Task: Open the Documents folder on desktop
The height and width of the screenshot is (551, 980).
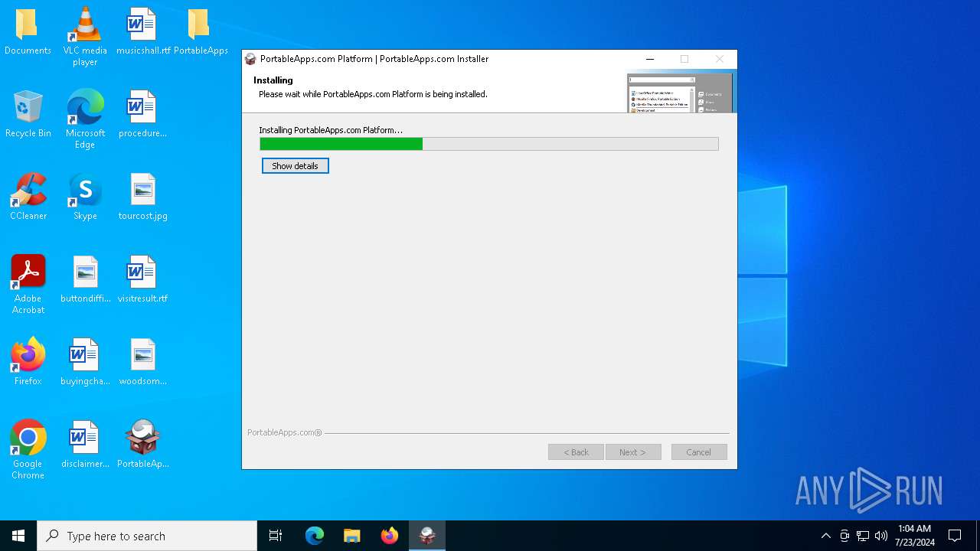Action: (x=28, y=31)
